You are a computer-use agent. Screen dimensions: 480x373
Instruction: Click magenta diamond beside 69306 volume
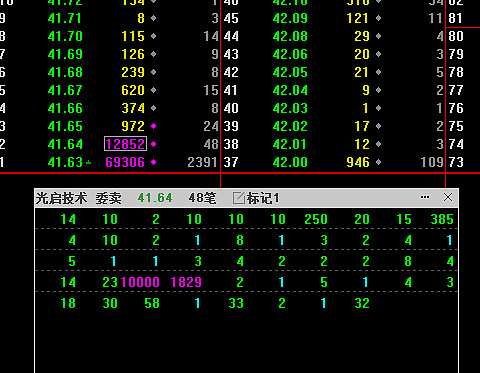coord(154,162)
